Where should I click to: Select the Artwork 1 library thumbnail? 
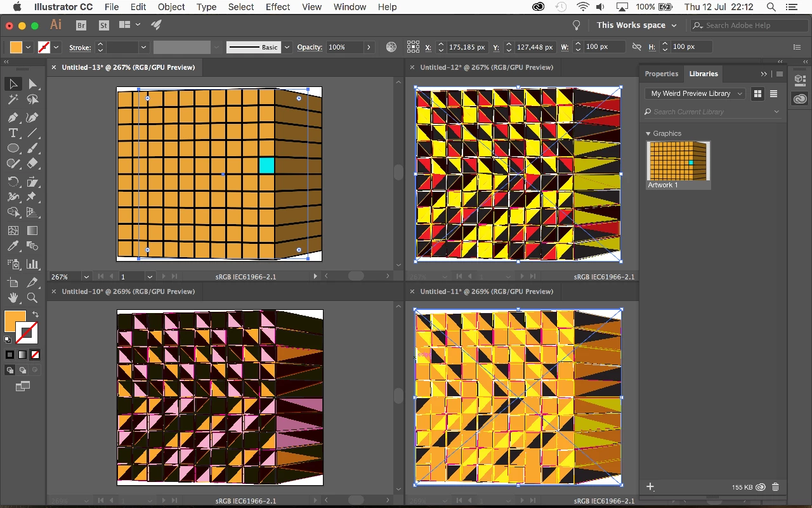point(678,165)
